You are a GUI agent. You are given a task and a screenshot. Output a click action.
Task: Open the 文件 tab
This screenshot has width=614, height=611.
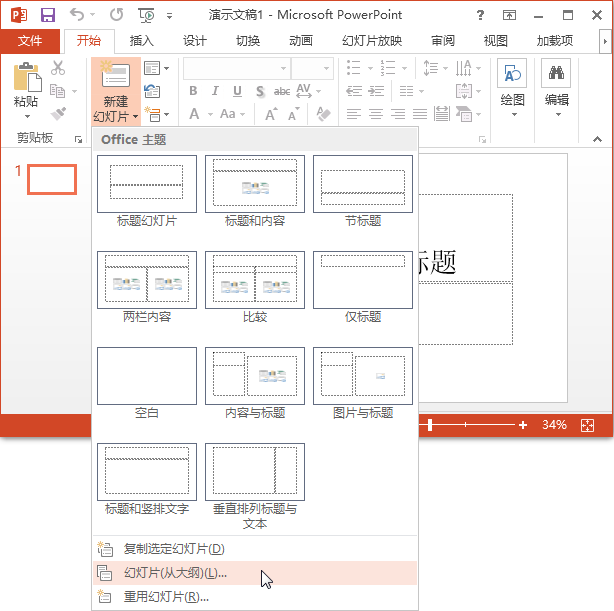coord(30,41)
